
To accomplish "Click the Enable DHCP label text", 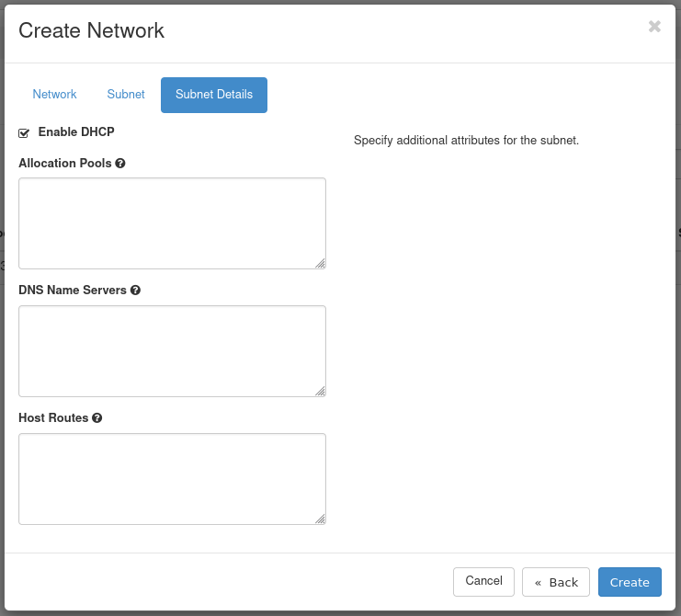I will point(76,132).
